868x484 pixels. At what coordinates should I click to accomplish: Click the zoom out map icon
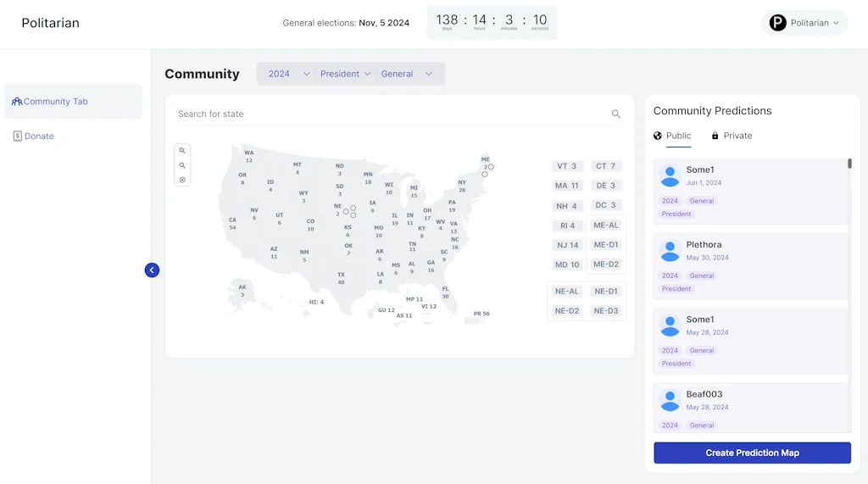click(182, 165)
